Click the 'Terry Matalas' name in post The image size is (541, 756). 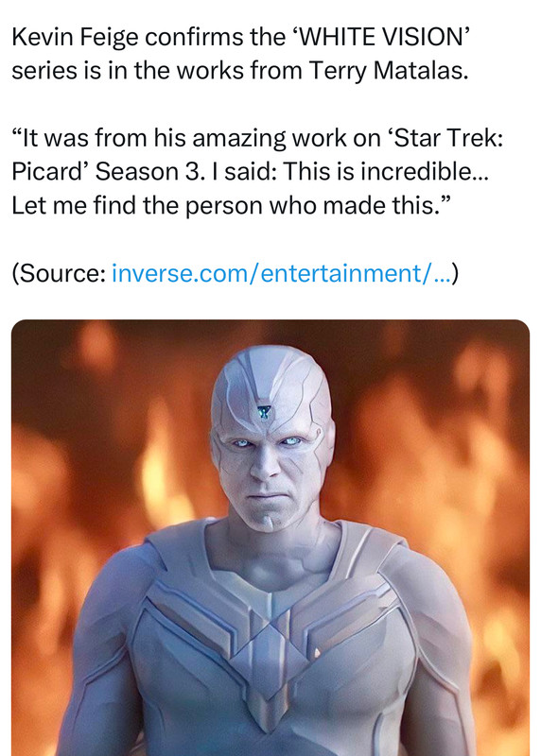click(388, 72)
